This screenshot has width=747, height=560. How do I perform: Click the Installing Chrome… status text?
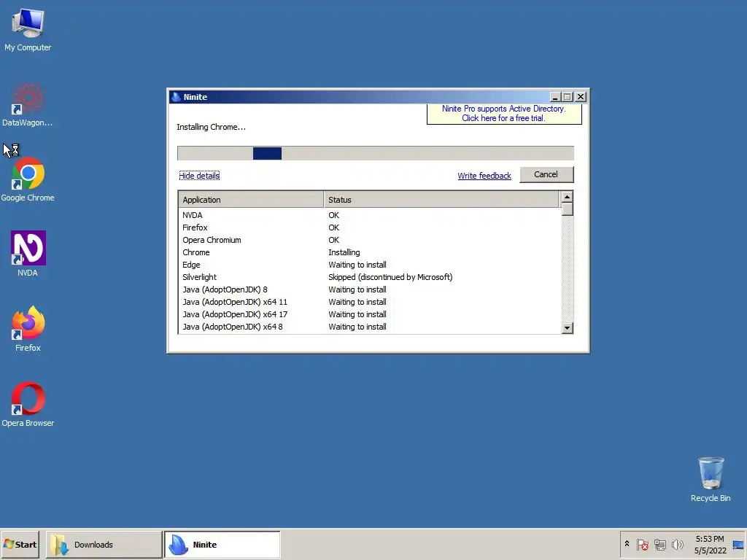point(211,127)
